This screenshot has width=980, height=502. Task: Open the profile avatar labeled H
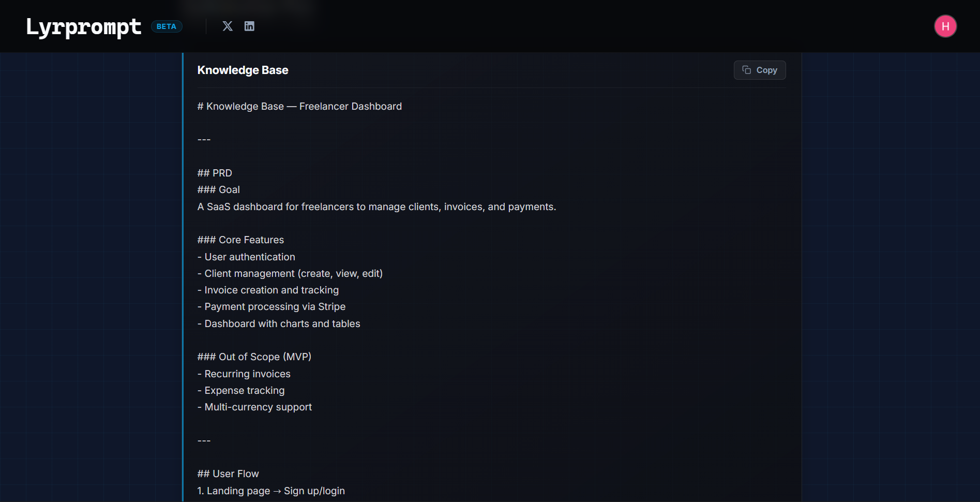945,26
